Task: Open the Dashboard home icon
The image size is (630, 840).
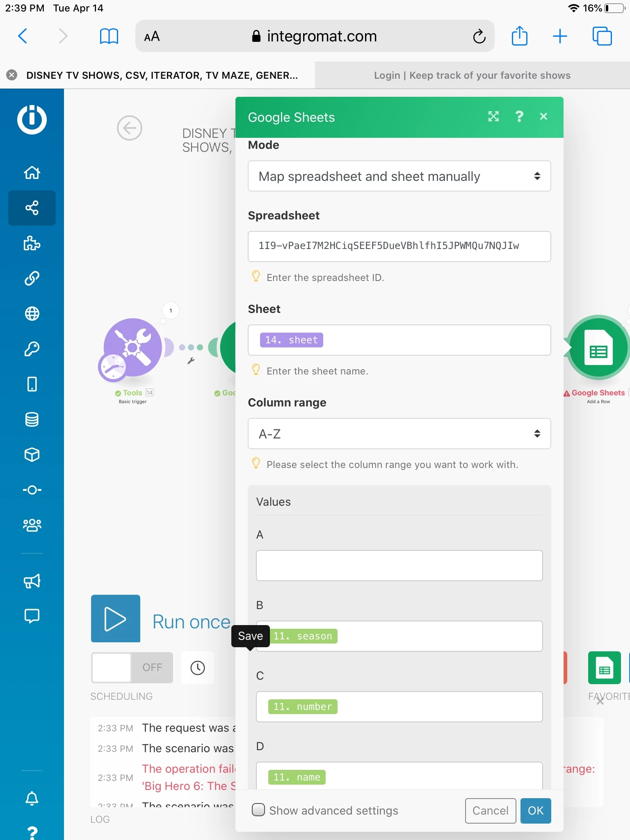Action: (x=32, y=173)
